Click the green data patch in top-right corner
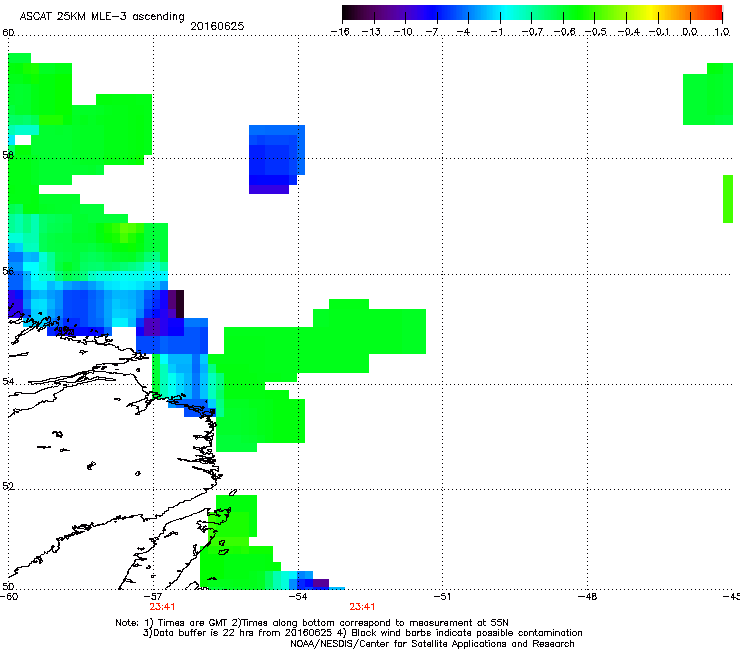Screen dimensions: 740x650 click(x=708, y=94)
